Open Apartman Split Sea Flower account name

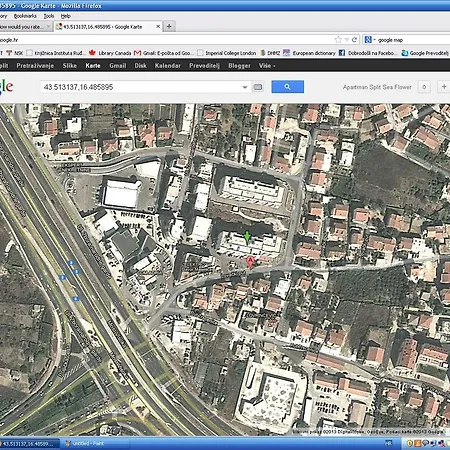pyautogui.click(x=377, y=87)
